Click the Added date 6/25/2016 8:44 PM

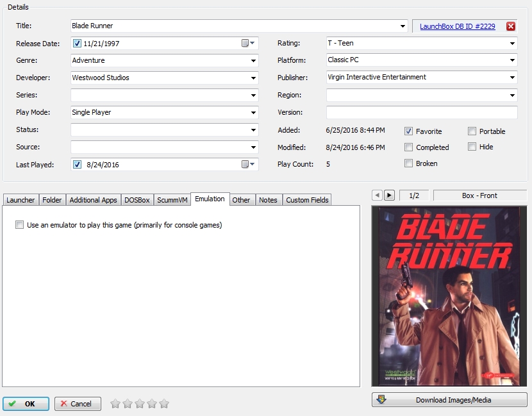pos(355,130)
